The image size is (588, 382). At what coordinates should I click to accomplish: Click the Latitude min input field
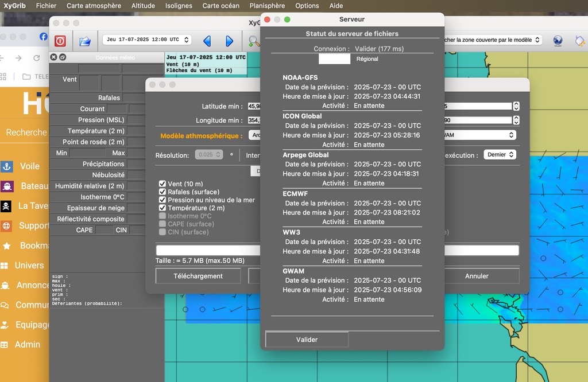point(254,106)
